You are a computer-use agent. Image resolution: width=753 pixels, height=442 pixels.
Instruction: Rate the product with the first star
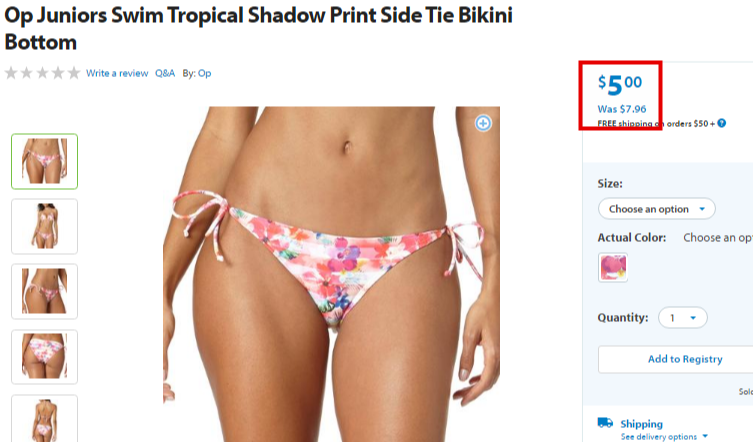pyautogui.click(x=11, y=73)
